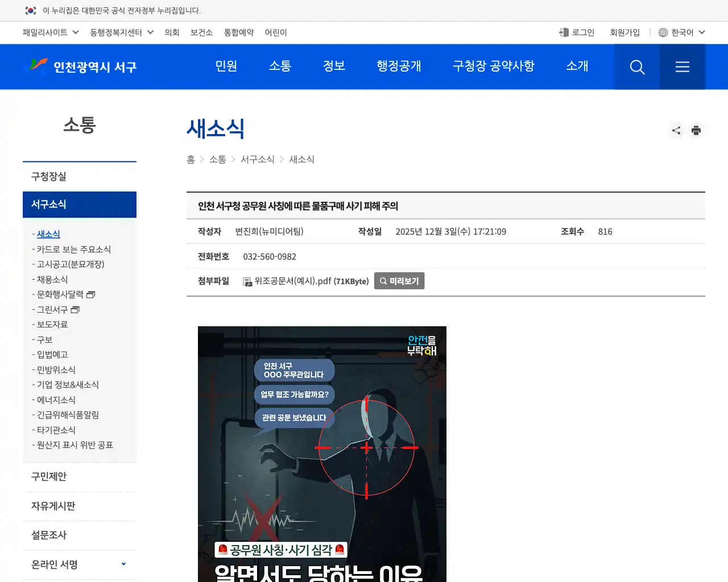
Task: Open the site search magnifier icon
Action: pos(636,66)
